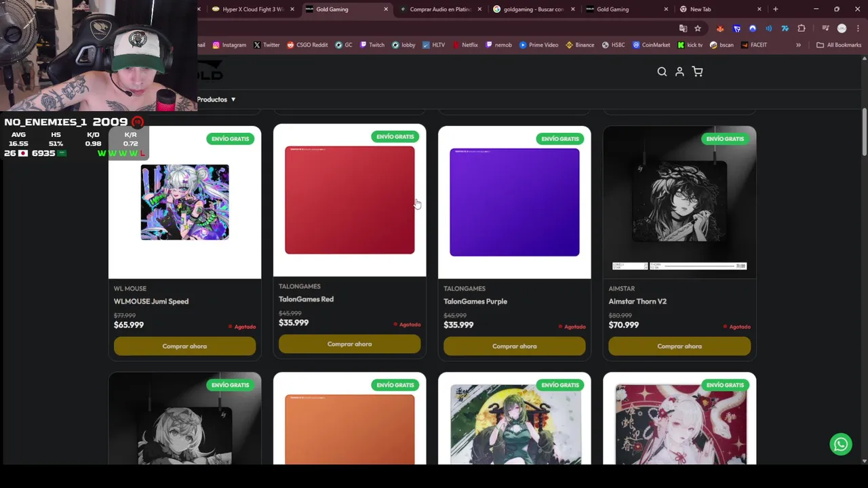The height and width of the screenshot is (488, 868).
Task: Open the Binance bookmark
Action: [579, 45]
